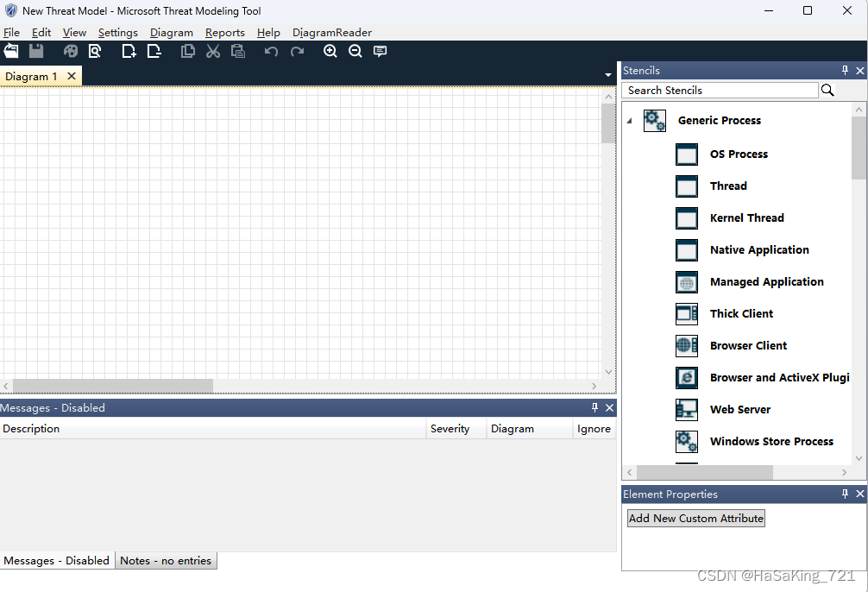Zoom out with the minus magnifier
This screenshot has height=592, width=868.
(355, 52)
